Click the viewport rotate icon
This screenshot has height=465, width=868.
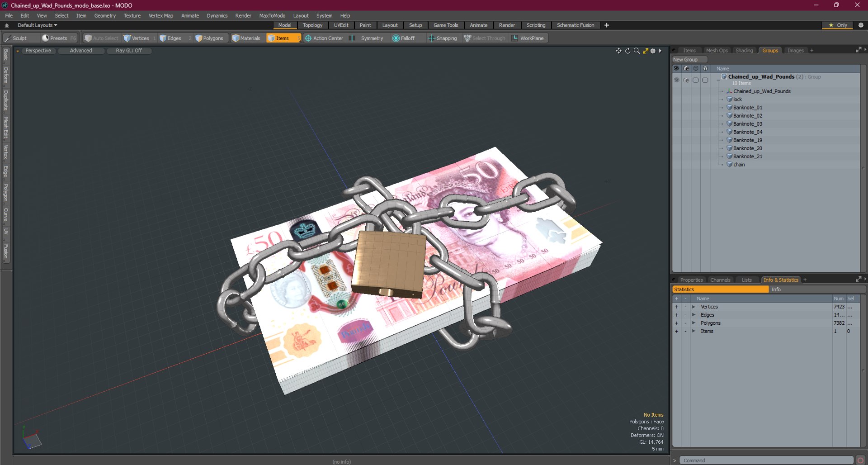(x=627, y=51)
